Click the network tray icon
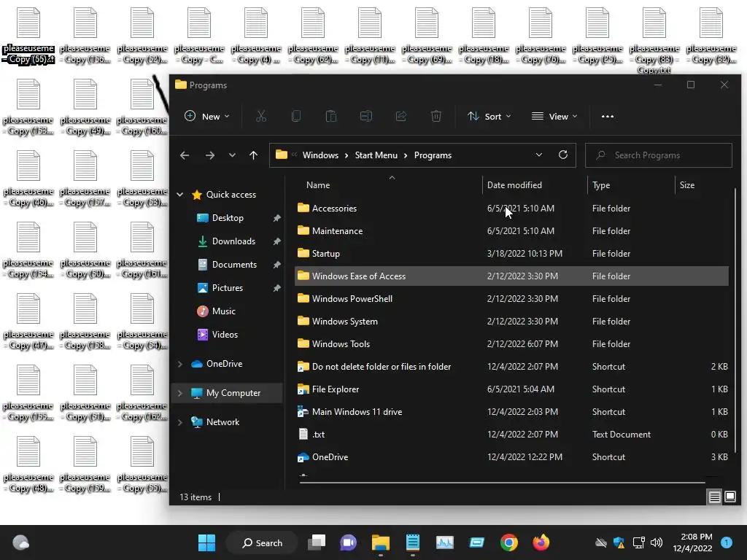This screenshot has width=747, height=560. point(638,542)
